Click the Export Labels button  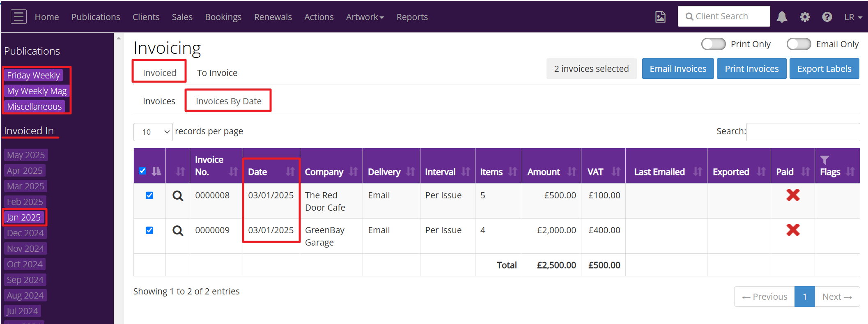pyautogui.click(x=824, y=69)
